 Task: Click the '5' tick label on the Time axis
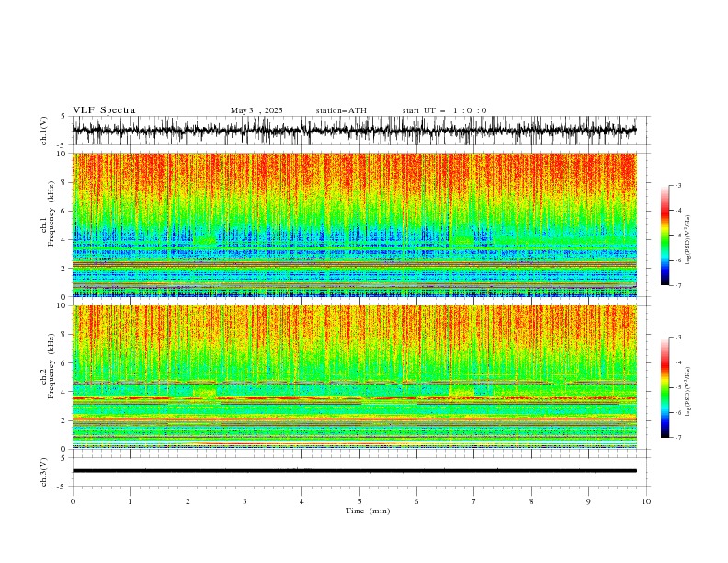[359, 501]
